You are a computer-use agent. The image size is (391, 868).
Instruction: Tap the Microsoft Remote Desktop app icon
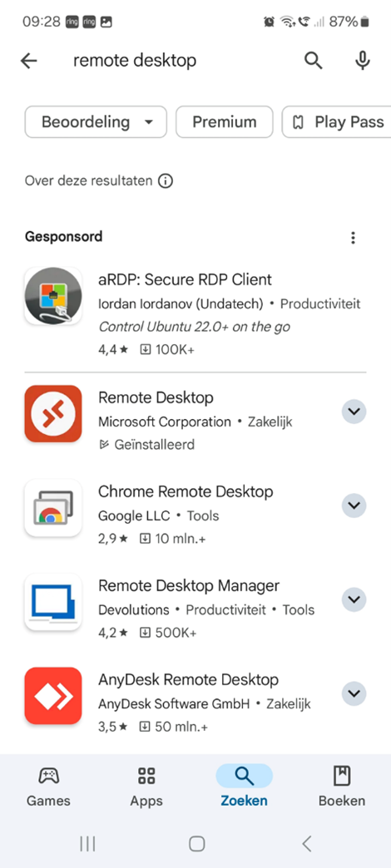53,413
